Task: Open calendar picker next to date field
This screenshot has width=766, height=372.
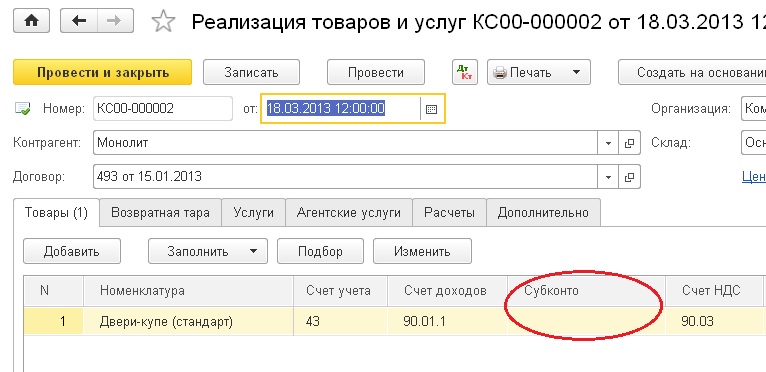Action: click(x=431, y=109)
